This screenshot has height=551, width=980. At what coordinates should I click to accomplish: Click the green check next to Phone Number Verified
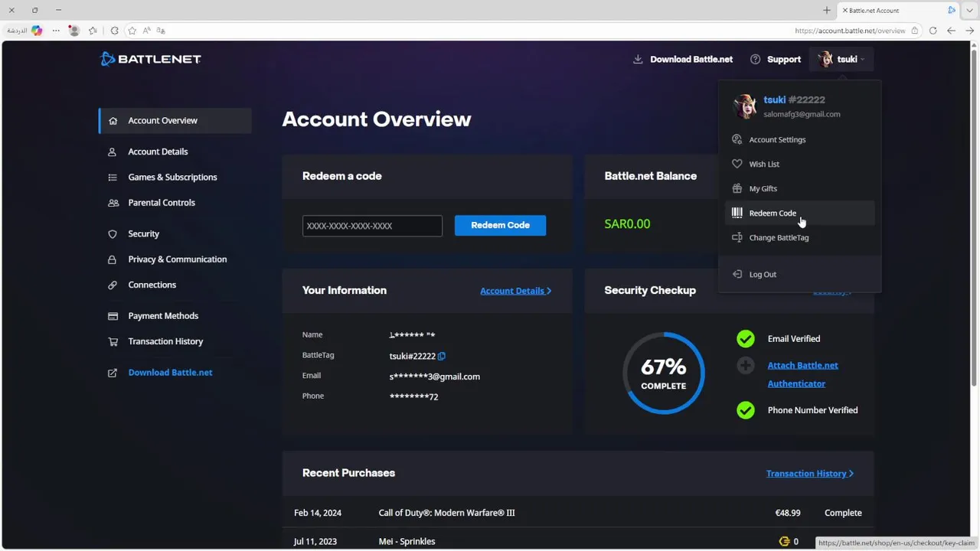coord(746,410)
